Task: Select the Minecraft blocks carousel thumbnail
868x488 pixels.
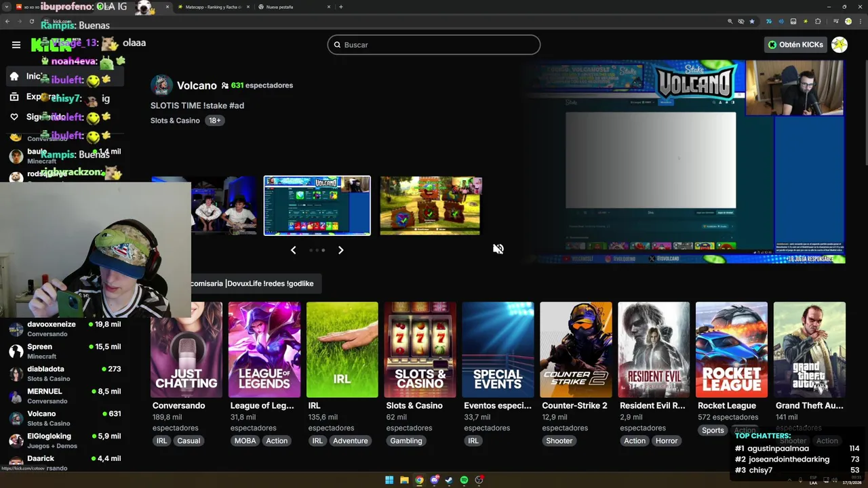Action: coord(431,205)
